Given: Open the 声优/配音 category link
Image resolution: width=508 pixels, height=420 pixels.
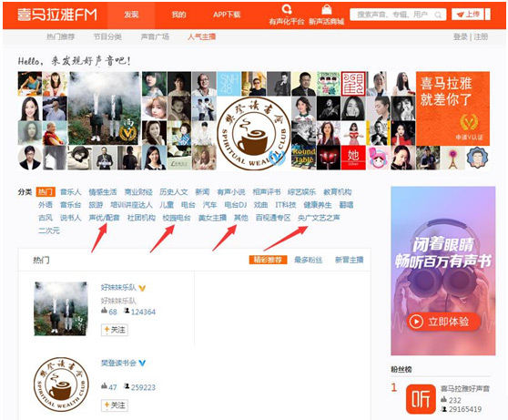Looking at the screenshot, I should tap(104, 218).
